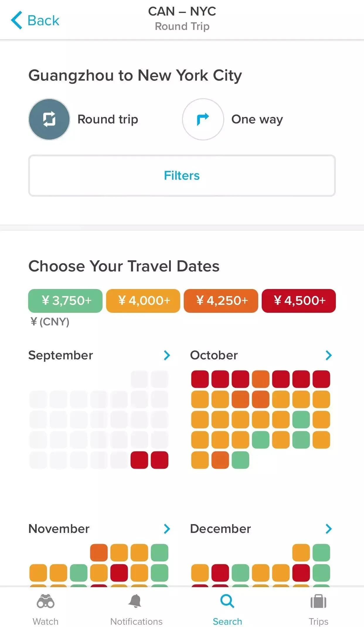Tap the Search magnifier tab icon
This screenshot has height=627, width=364.
pyautogui.click(x=227, y=601)
